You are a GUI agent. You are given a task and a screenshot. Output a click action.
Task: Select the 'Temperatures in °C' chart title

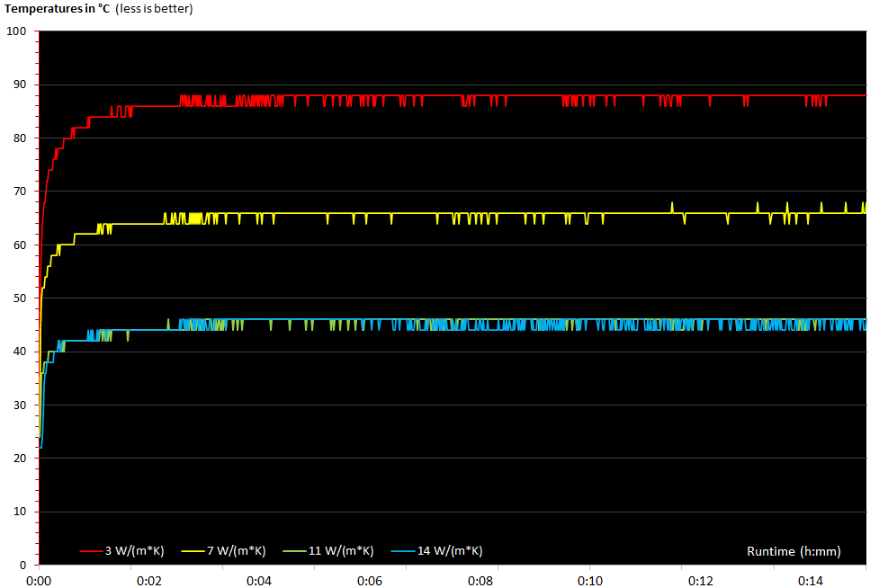click(57, 8)
